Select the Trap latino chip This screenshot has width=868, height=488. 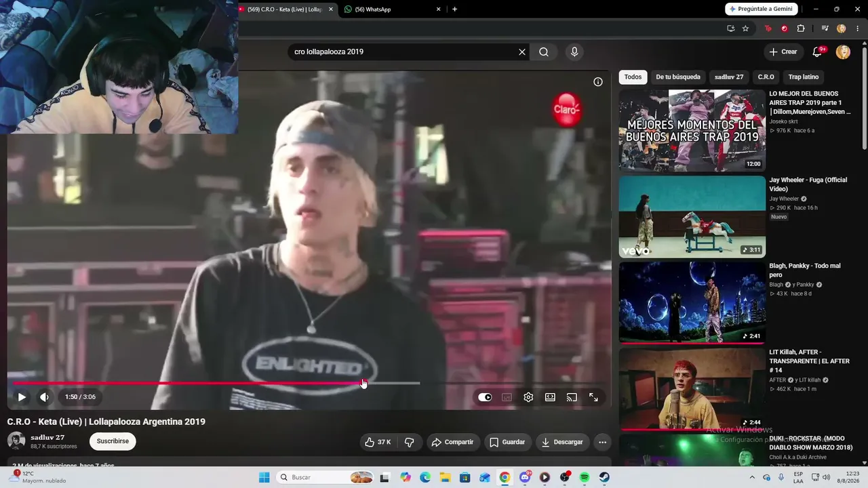point(804,77)
